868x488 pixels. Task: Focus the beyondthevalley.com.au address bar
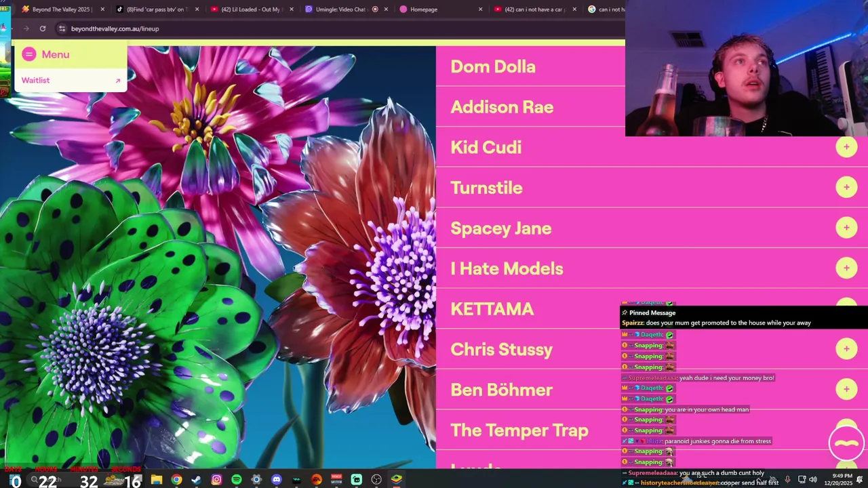coord(339,28)
